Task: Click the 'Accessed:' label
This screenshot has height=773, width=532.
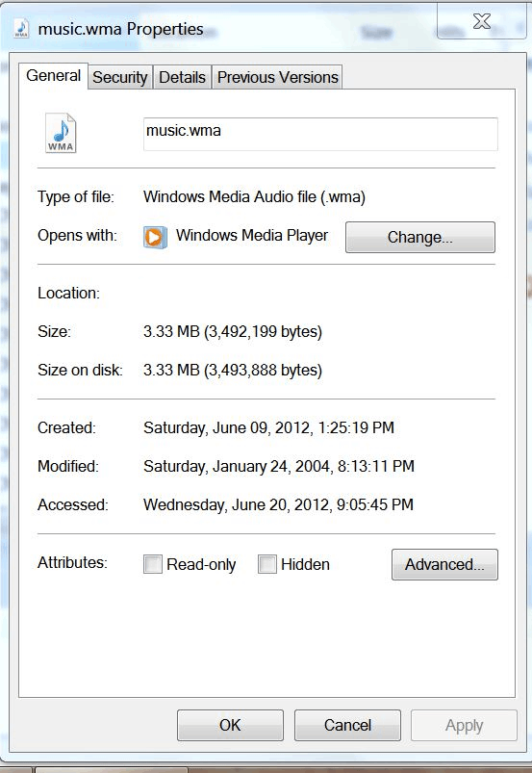Action: [x=73, y=504]
